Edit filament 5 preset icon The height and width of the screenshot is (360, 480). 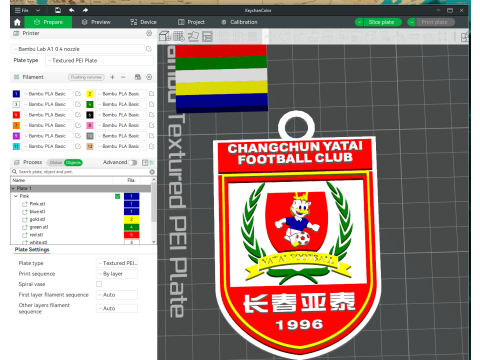(x=78, y=115)
